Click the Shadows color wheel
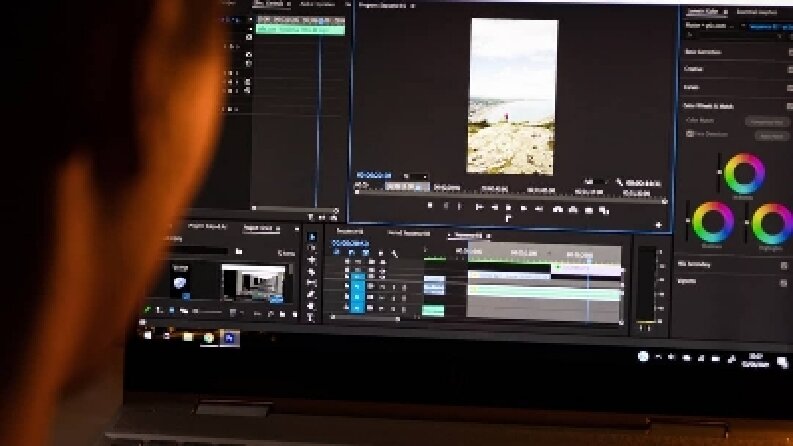 pos(713,222)
